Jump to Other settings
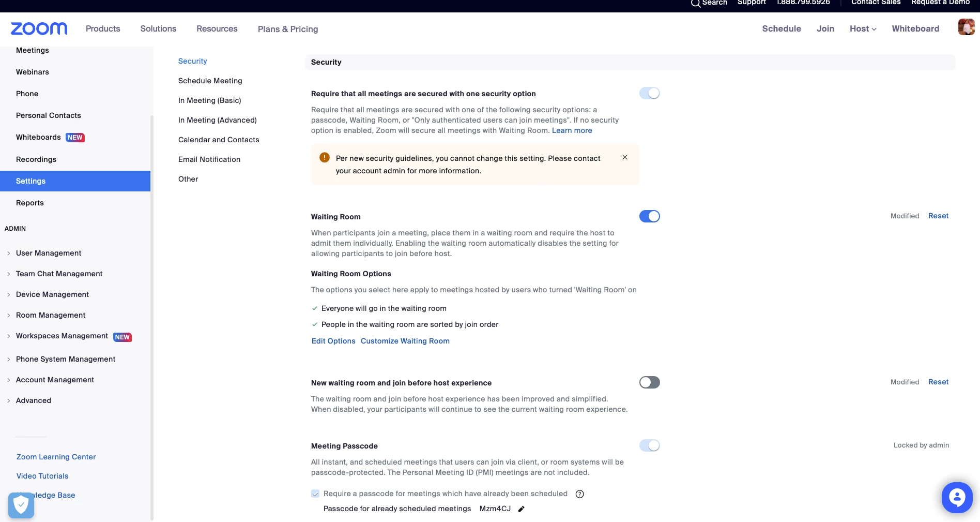 (x=188, y=179)
